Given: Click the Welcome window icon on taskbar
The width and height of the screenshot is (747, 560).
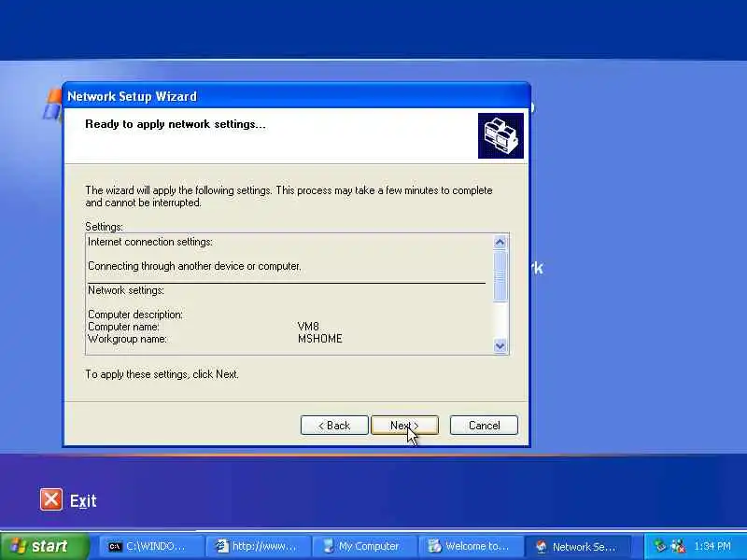Looking at the screenshot, I should point(434,546).
